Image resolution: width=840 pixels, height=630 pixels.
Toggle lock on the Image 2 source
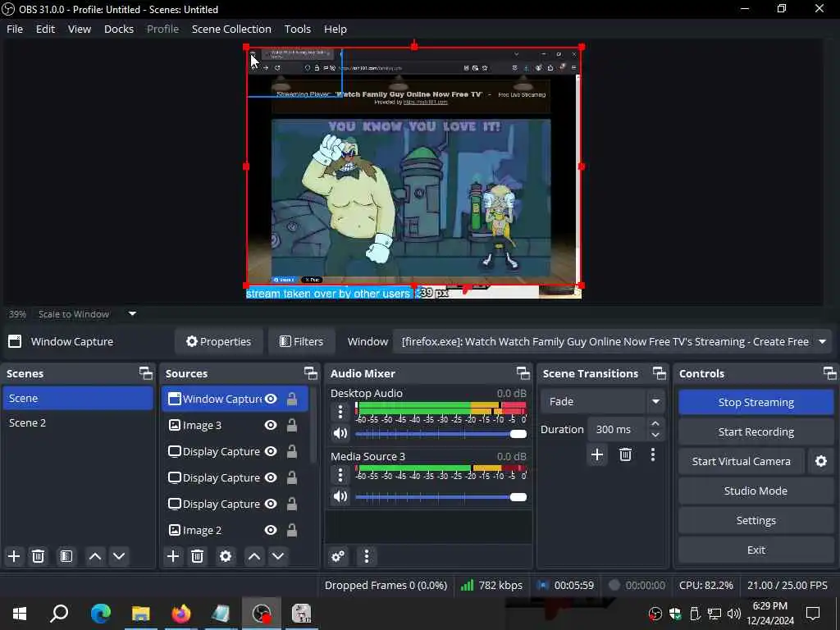pyautogui.click(x=292, y=530)
